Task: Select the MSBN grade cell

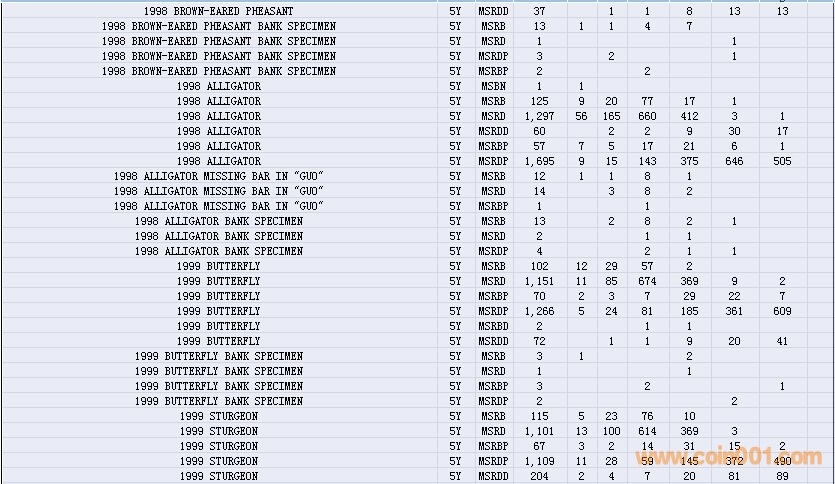Action: coord(492,86)
